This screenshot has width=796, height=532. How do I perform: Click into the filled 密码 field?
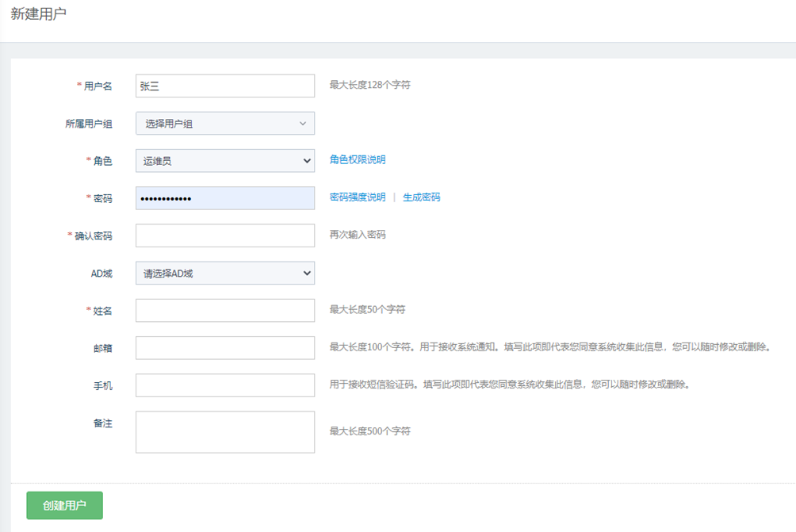point(225,198)
